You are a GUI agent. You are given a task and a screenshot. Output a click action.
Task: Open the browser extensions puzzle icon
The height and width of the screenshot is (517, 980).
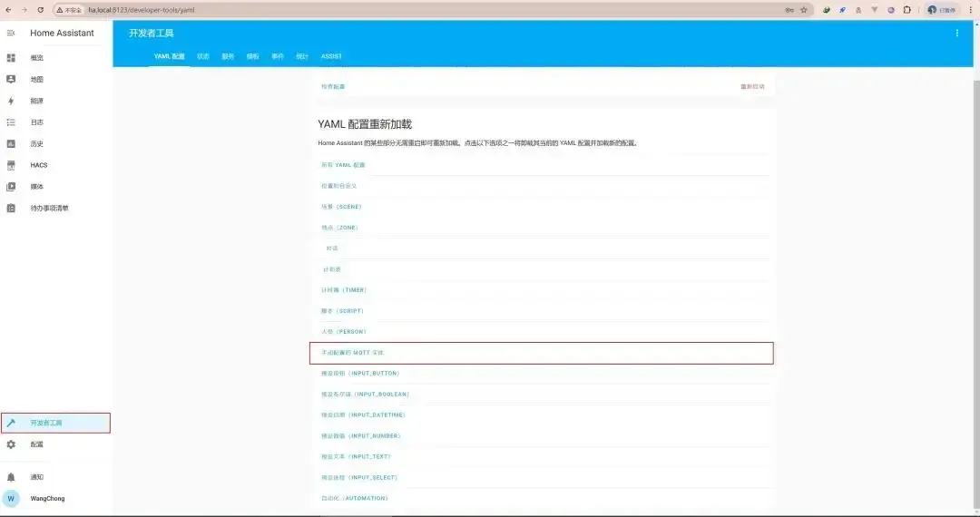[906, 10]
